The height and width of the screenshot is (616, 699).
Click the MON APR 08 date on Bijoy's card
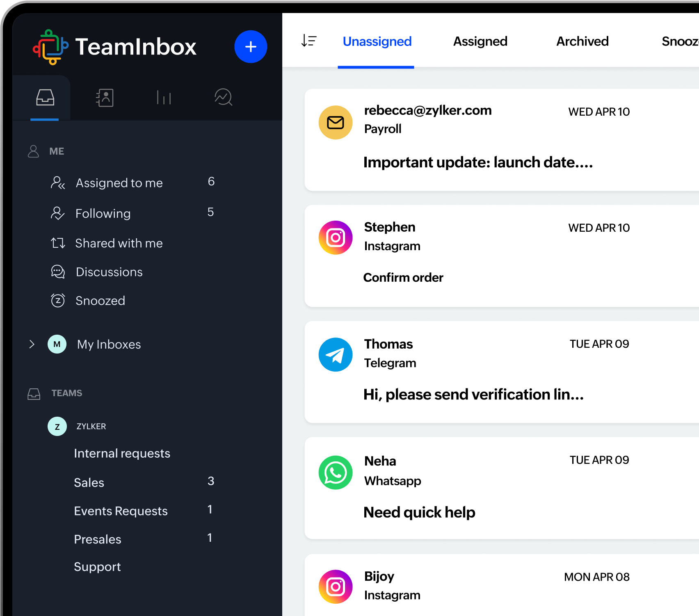[x=597, y=577]
